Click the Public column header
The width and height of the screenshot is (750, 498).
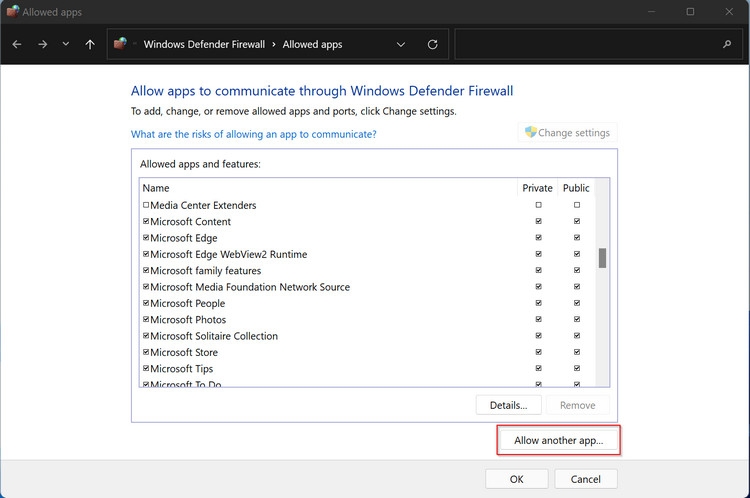click(x=576, y=188)
